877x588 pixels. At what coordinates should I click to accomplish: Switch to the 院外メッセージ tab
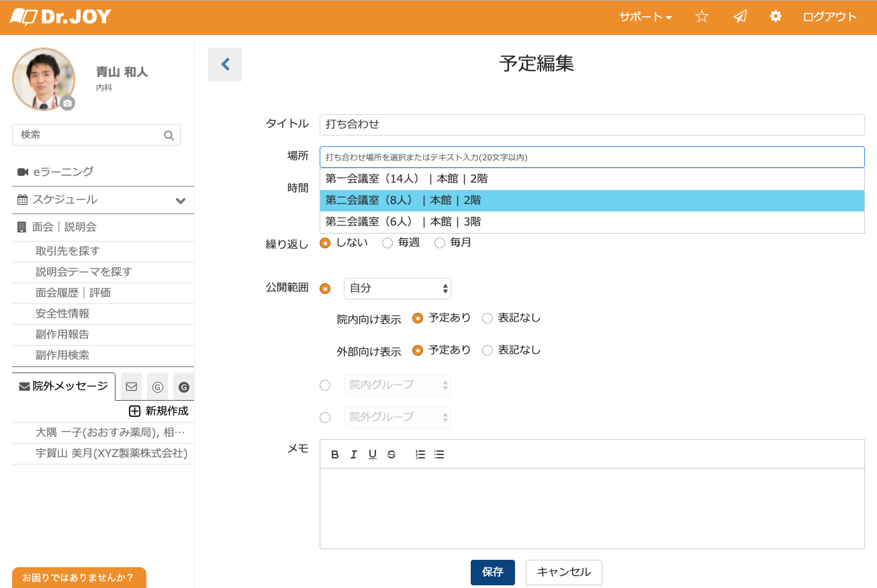(64, 386)
